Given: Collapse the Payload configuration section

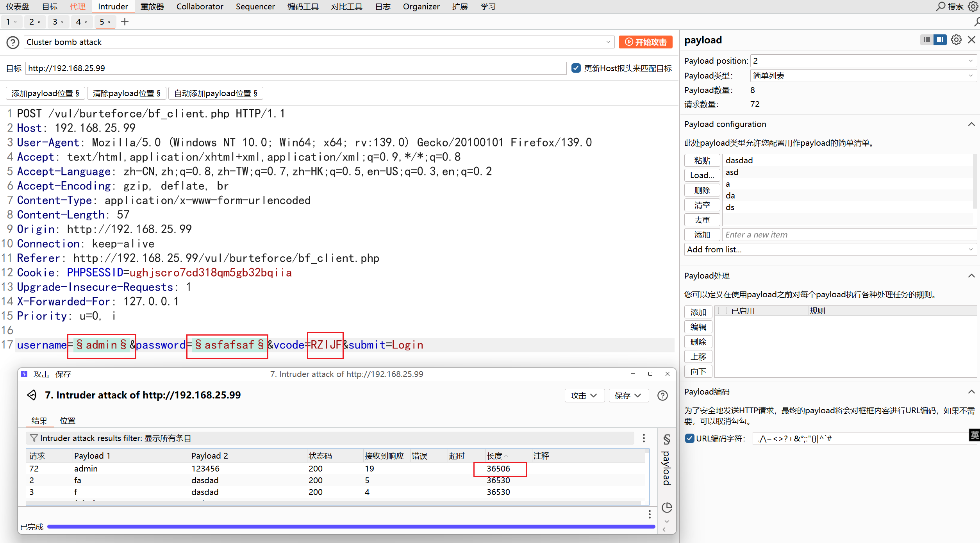Looking at the screenshot, I should (x=971, y=124).
